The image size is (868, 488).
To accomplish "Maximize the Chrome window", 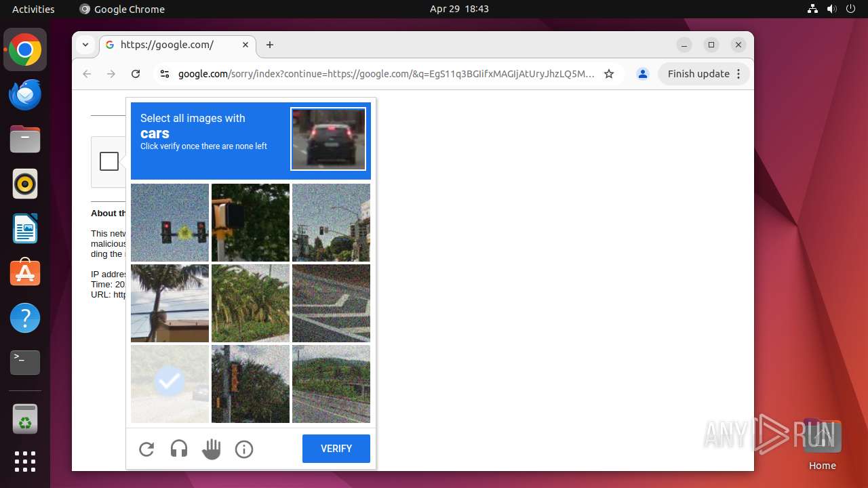I will point(711,45).
